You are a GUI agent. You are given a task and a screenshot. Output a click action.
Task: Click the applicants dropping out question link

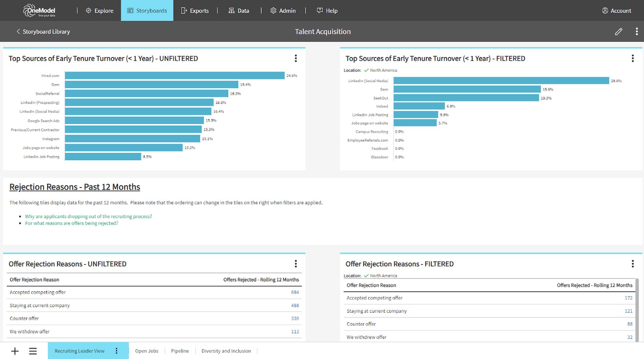pyautogui.click(x=88, y=216)
